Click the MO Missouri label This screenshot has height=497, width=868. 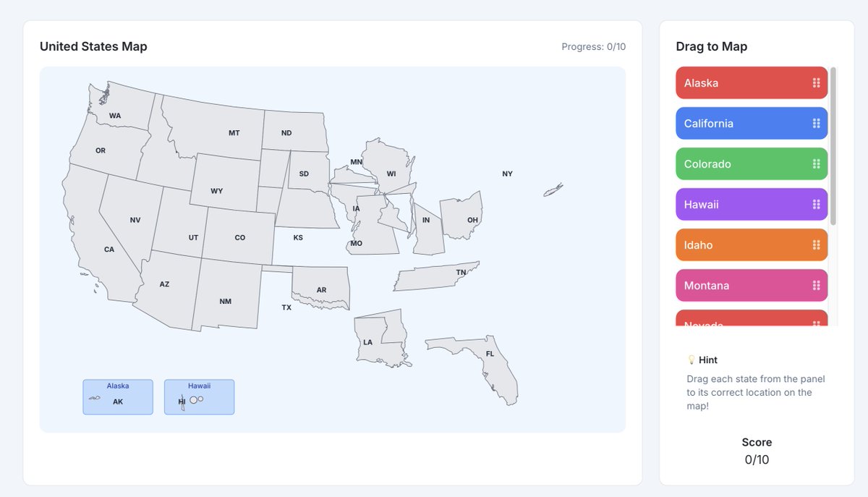356,244
